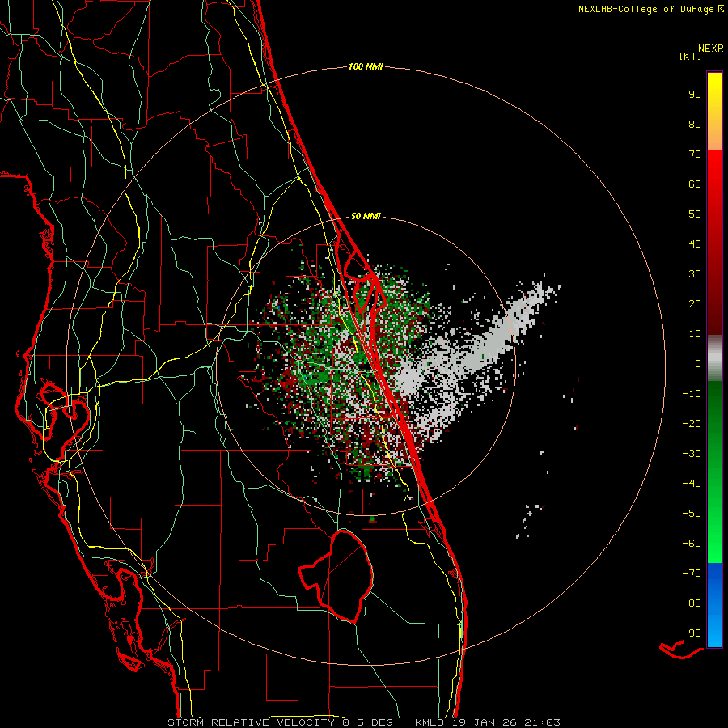Click the "90" value on the velocity scale

695,95
